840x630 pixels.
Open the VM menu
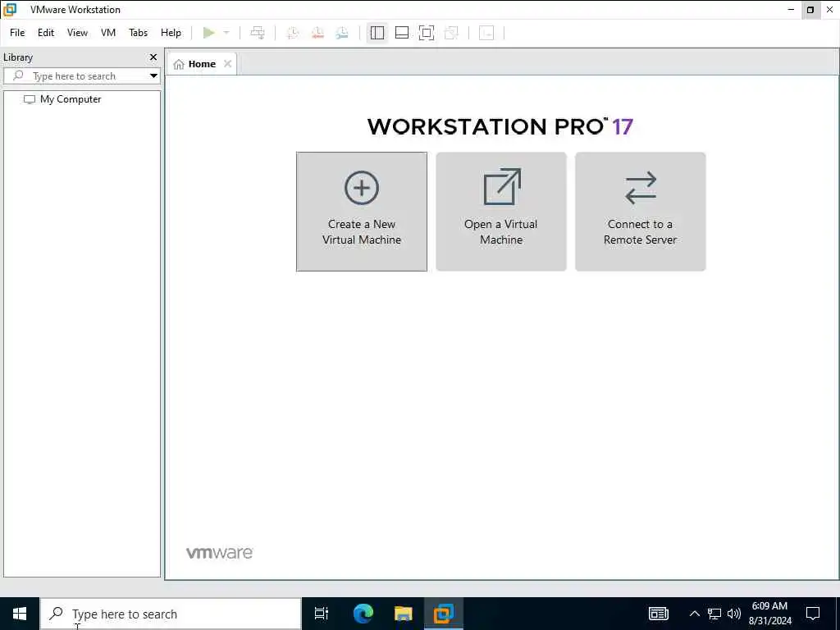108,33
